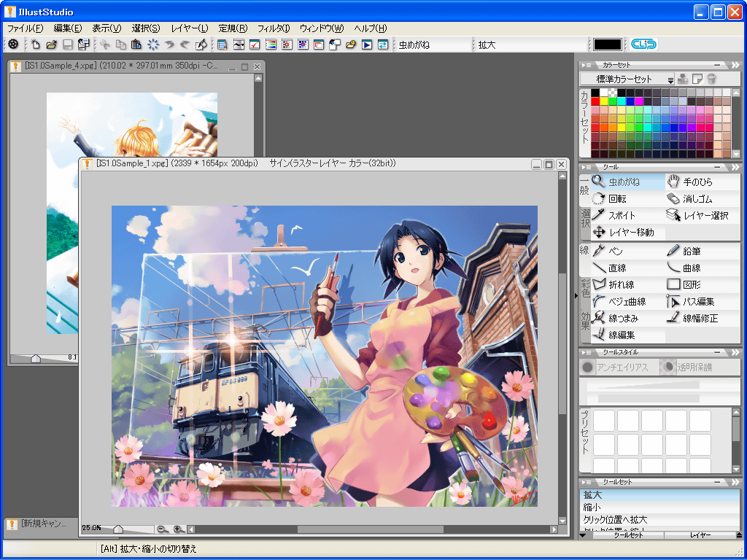This screenshot has height=560, width=747.
Task: Open the CLIP logo button
Action: (643, 44)
